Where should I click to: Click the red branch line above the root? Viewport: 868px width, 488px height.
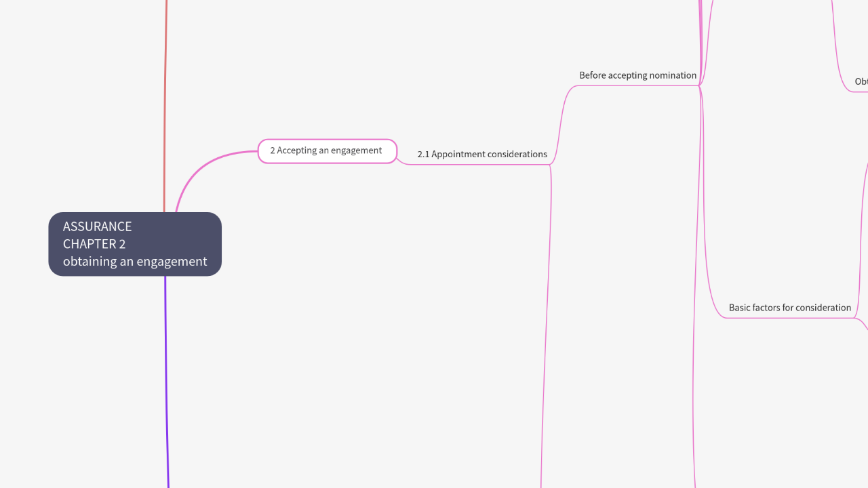[165, 102]
